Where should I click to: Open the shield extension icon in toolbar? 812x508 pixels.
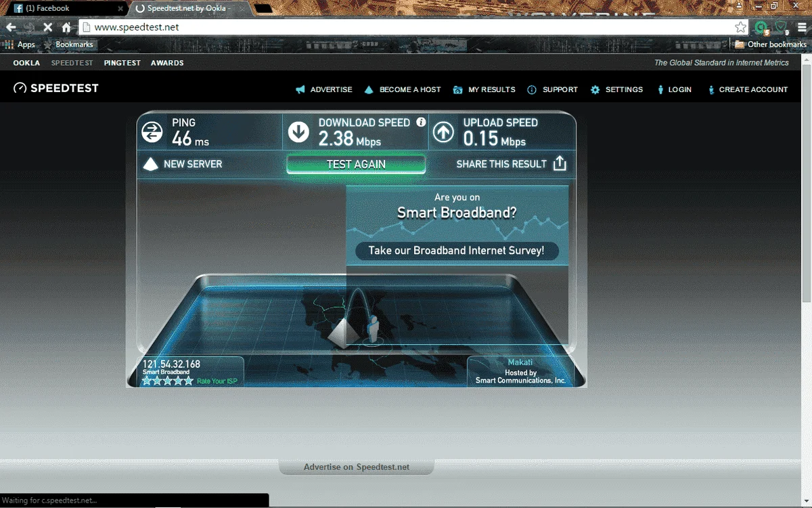tap(782, 28)
